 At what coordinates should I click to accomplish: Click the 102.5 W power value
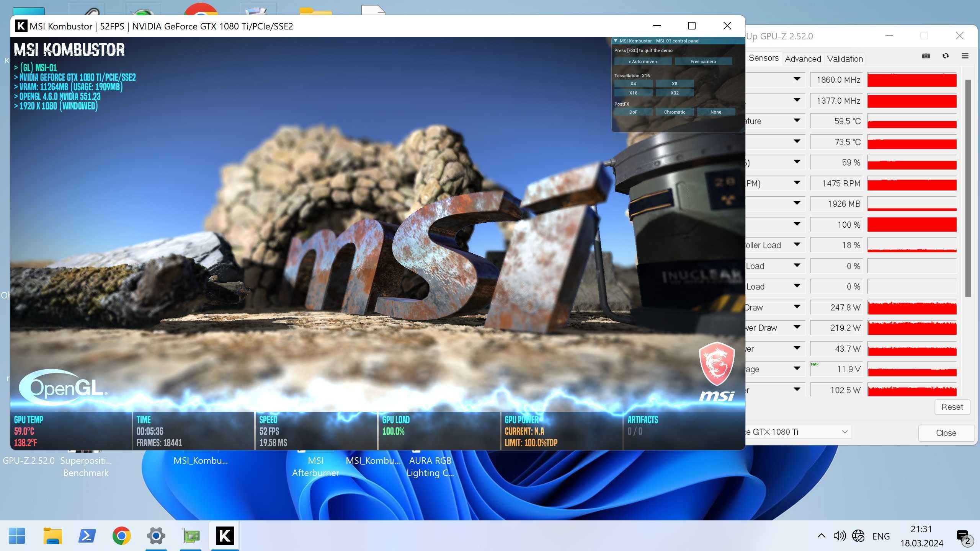click(836, 390)
